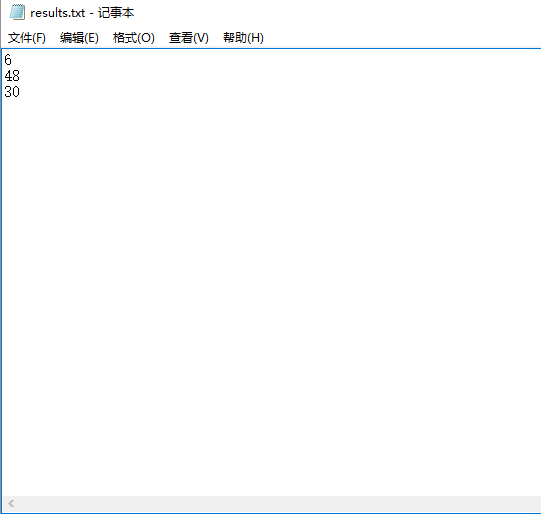This screenshot has width=541, height=514.
Task: Click the results.txt window title text
Action: coord(82,13)
